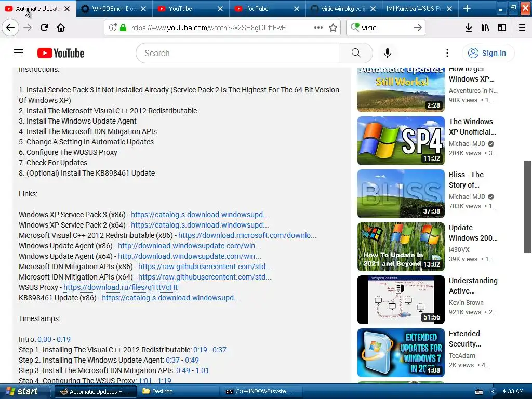Open Desktop folder from taskbar
Screen dimensions: 532x399
[178, 392]
